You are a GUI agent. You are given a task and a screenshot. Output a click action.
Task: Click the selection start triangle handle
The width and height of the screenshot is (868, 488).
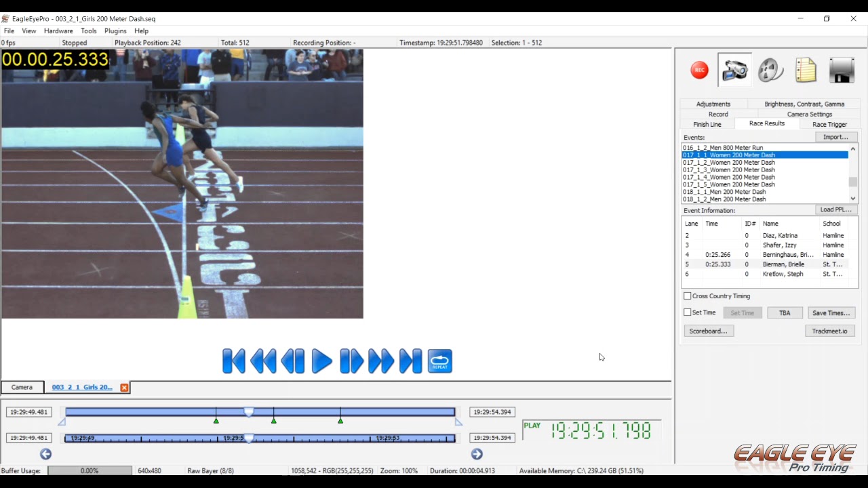click(x=62, y=422)
